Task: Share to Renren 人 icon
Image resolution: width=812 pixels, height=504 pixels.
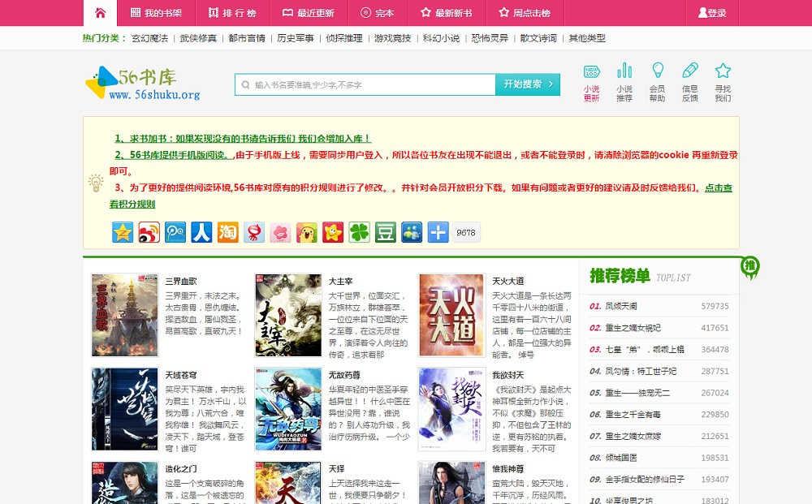Action: point(201,232)
